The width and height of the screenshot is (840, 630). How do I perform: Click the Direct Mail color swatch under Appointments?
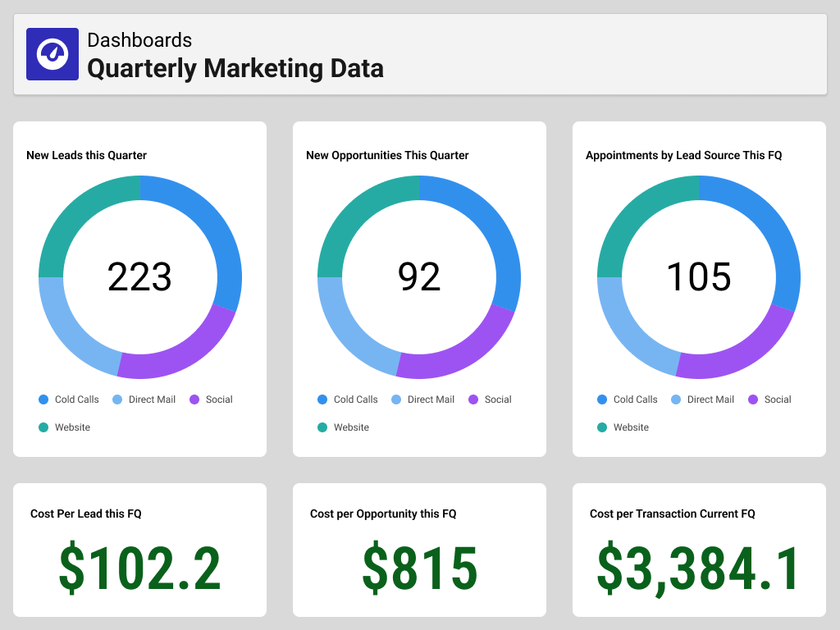674,399
